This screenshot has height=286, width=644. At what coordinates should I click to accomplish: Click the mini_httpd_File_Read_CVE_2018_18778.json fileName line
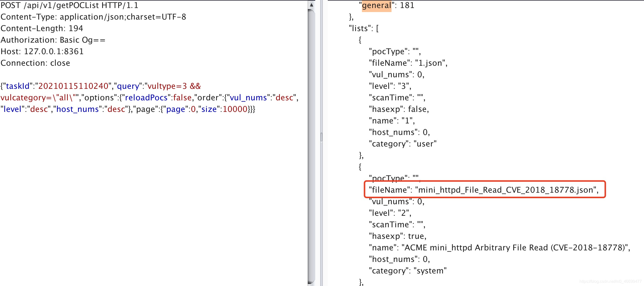point(484,190)
